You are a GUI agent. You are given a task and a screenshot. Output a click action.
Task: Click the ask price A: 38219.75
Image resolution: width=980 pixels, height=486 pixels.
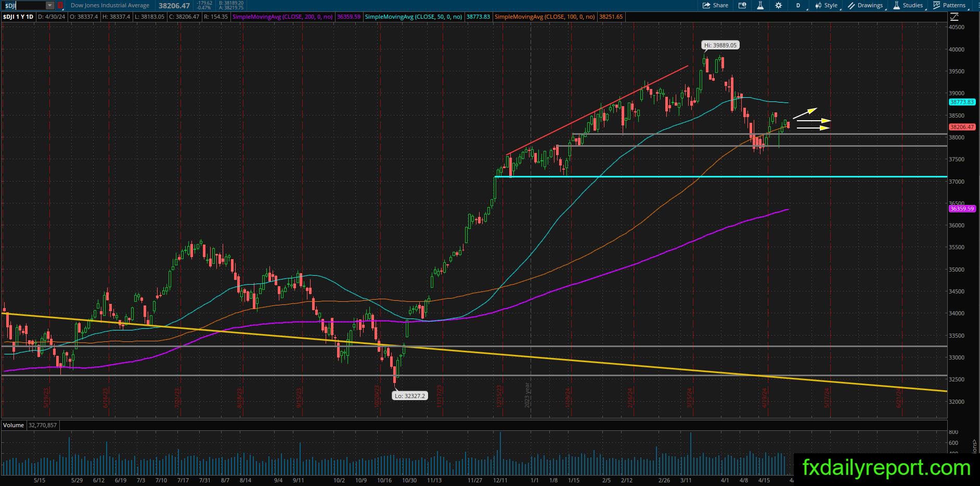tap(231, 8)
